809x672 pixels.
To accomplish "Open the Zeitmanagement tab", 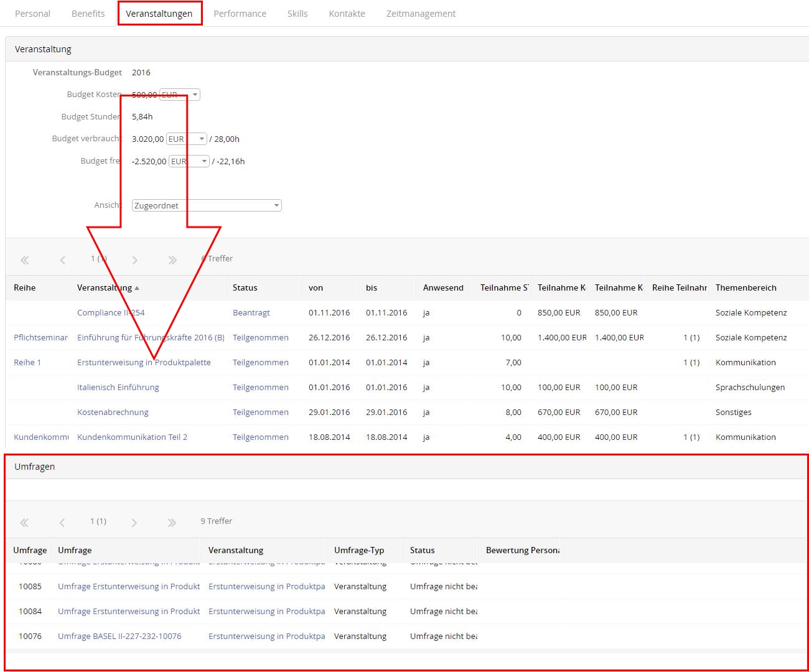I will (421, 14).
